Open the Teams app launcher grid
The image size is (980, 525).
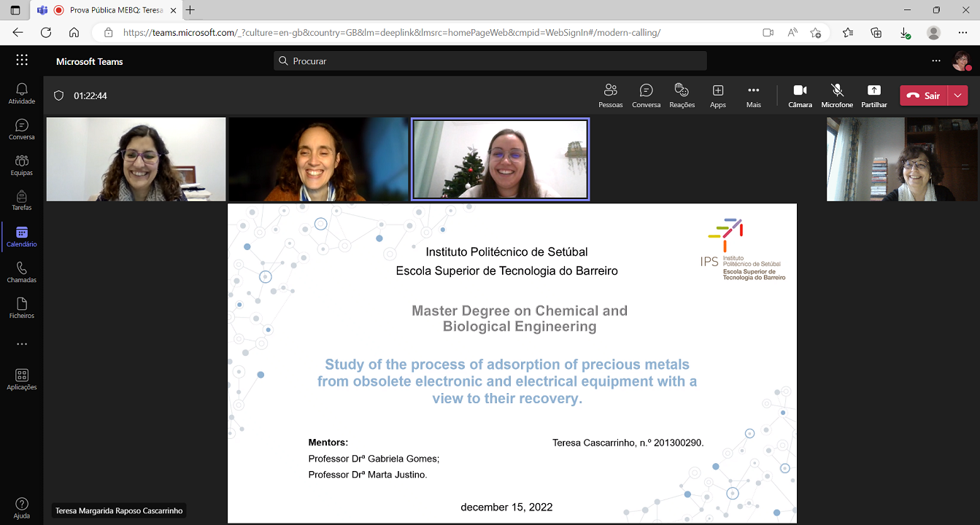pyautogui.click(x=22, y=61)
